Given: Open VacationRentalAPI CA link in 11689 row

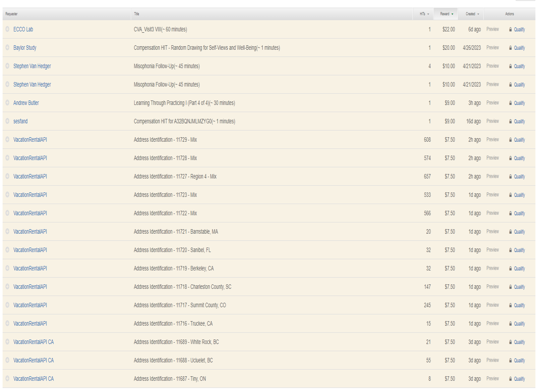Looking at the screenshot, I should [34, 342].
